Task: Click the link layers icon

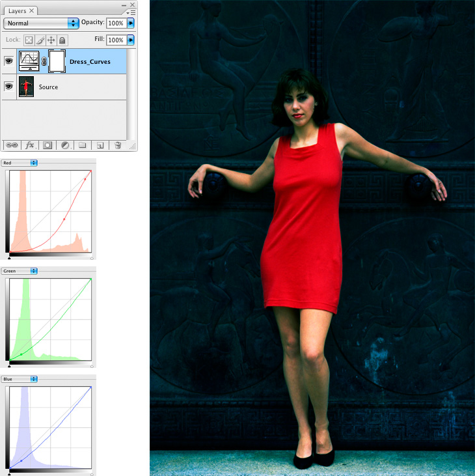Action: point(12,145)
